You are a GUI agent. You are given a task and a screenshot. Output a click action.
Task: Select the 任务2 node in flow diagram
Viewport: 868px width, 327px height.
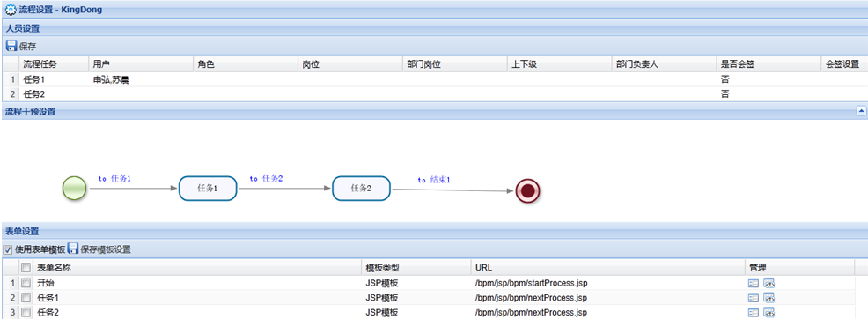(361, 188)
